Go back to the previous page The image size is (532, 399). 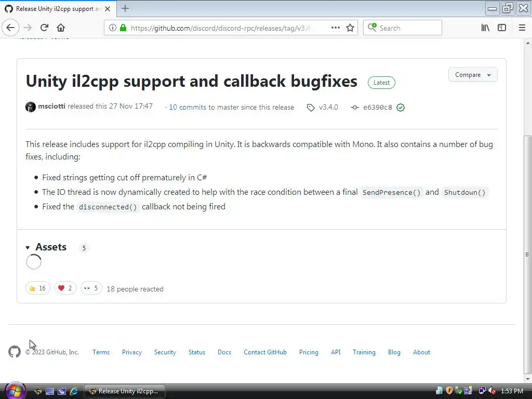[x=10, y=28]
